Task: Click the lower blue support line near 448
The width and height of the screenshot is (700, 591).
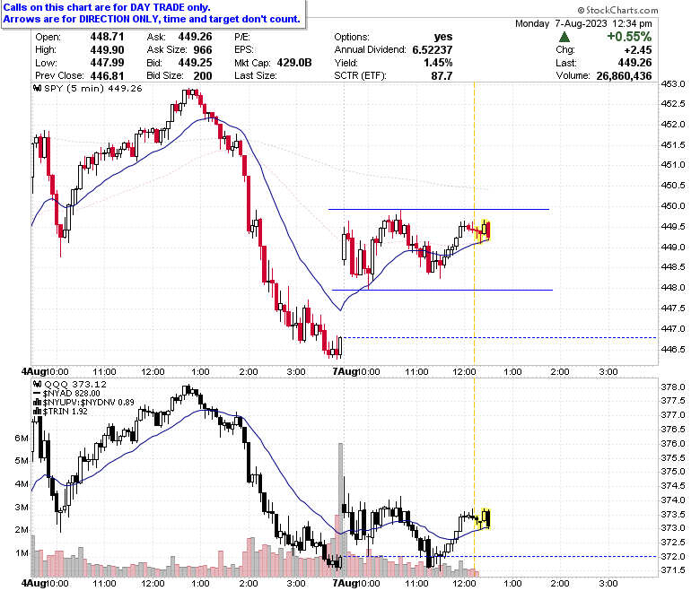Action: click(442, 290)
